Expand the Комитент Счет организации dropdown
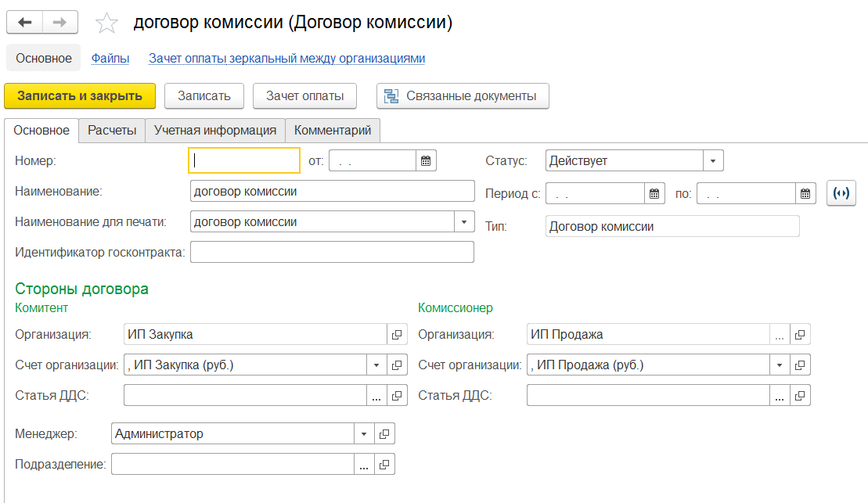Viewport: 868px width, 503px height. click(376, 365)
